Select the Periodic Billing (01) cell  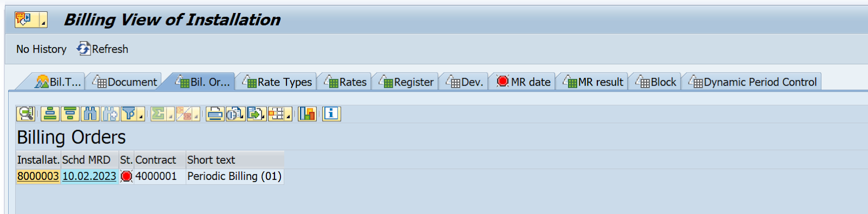[234, 177]
